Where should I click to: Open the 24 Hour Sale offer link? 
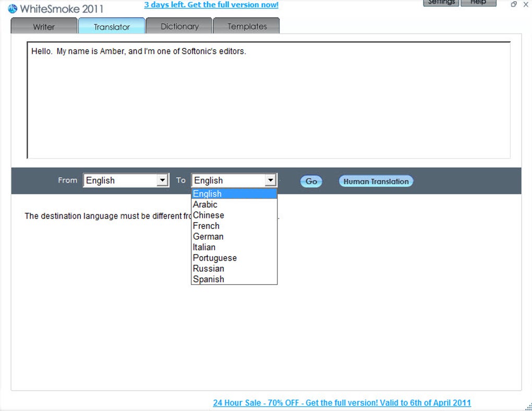point(342,403)
